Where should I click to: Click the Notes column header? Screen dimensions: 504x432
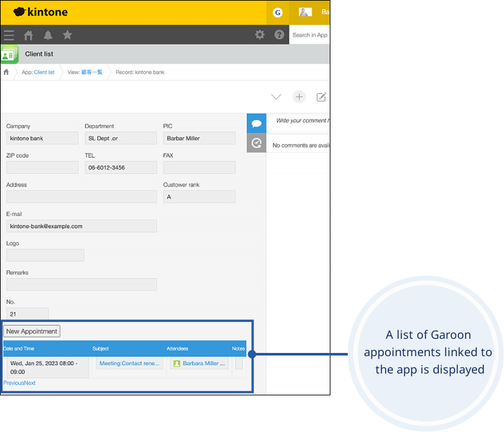(x=239, y=348)
